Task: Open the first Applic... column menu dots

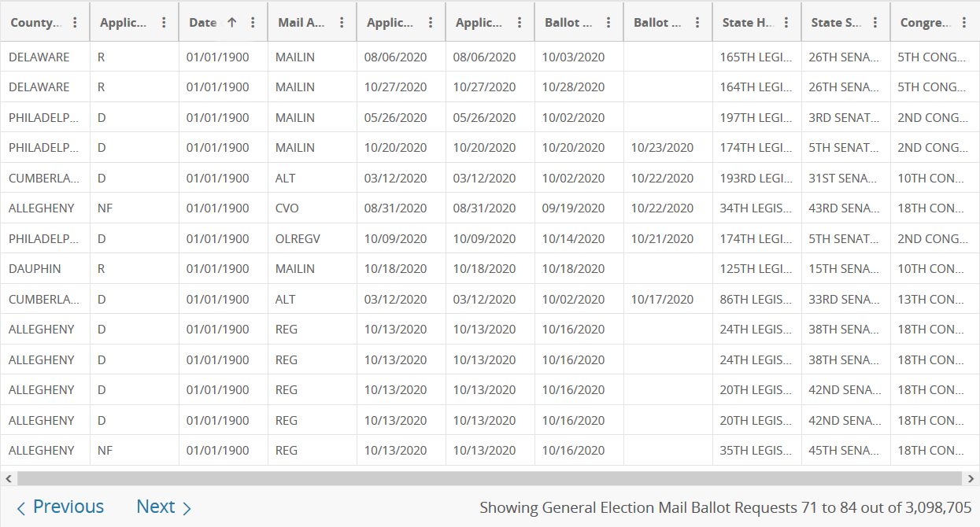Action: point(164,23)
